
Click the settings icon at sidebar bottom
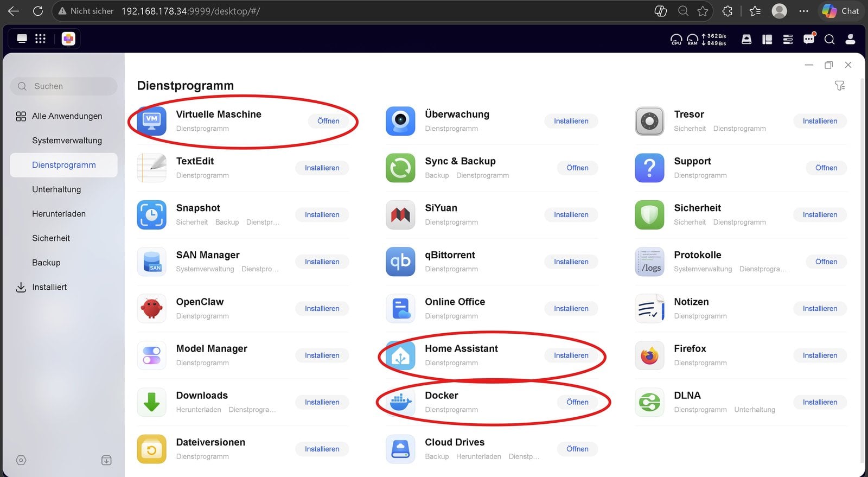[21, 460]
